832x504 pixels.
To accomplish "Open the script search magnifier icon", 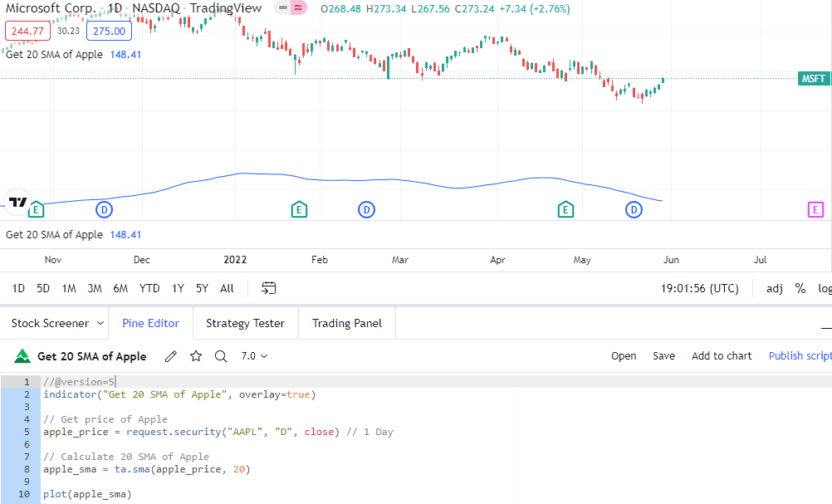I will pyautogui.click(x=221, y=356).
